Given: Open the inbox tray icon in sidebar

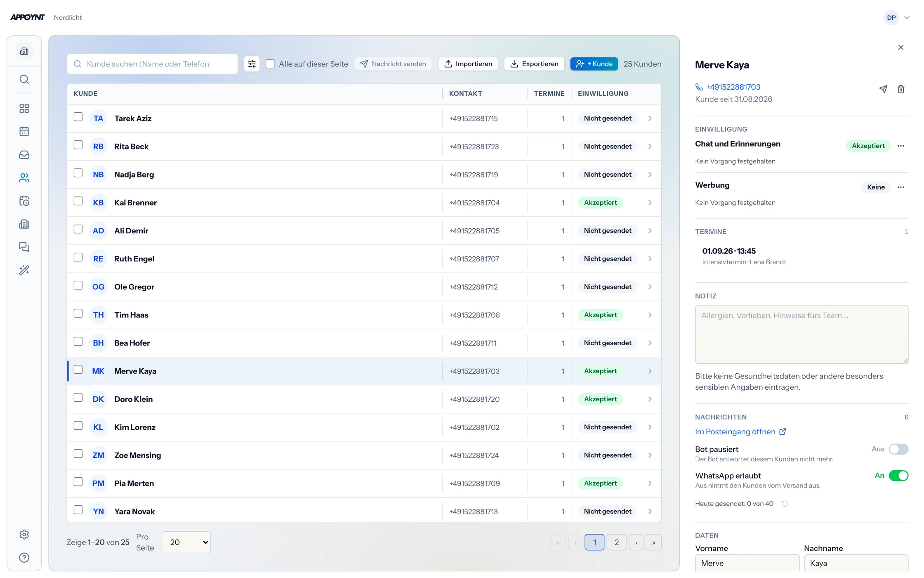Looking at the screenshot, I should point(24,155).
